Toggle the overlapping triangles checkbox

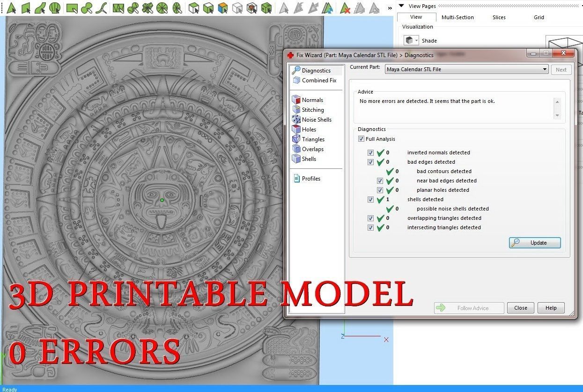(x=371, y=218)
